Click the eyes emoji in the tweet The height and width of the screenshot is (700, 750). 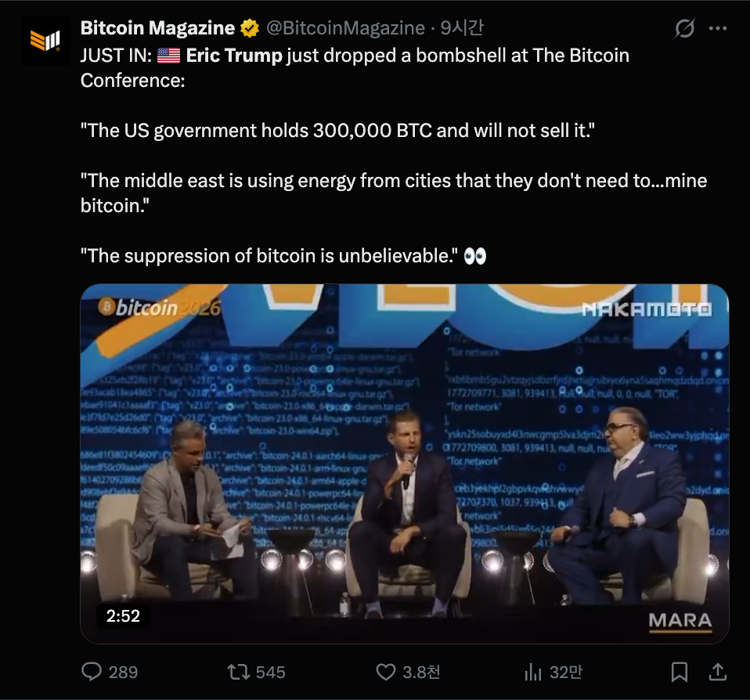point(475,256)
